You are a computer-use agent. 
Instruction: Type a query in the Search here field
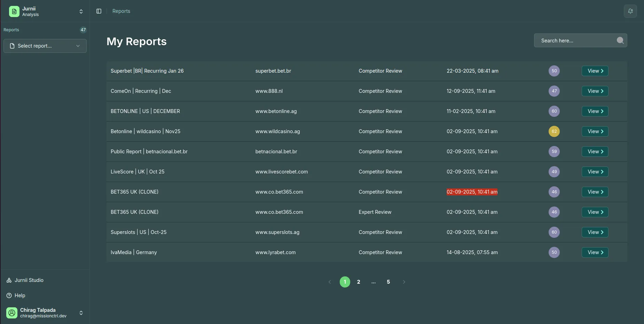pos(574,40)
